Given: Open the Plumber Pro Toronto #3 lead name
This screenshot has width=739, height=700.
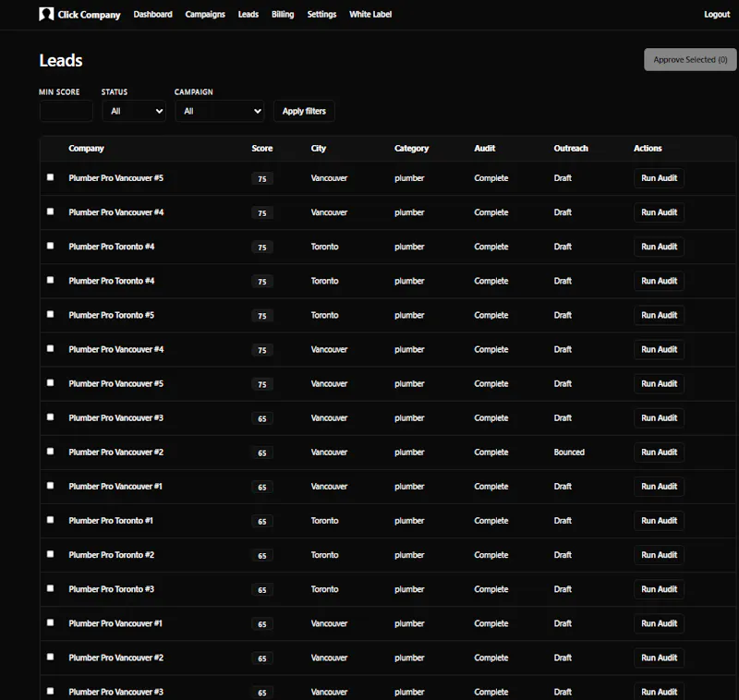Looking at the screenshot, I should coord(111,589).
